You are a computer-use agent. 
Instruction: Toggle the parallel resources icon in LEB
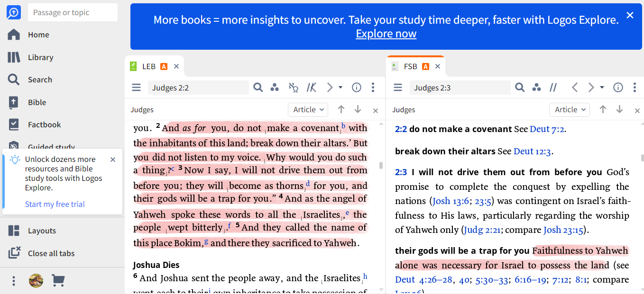click(x=311, y=87)
